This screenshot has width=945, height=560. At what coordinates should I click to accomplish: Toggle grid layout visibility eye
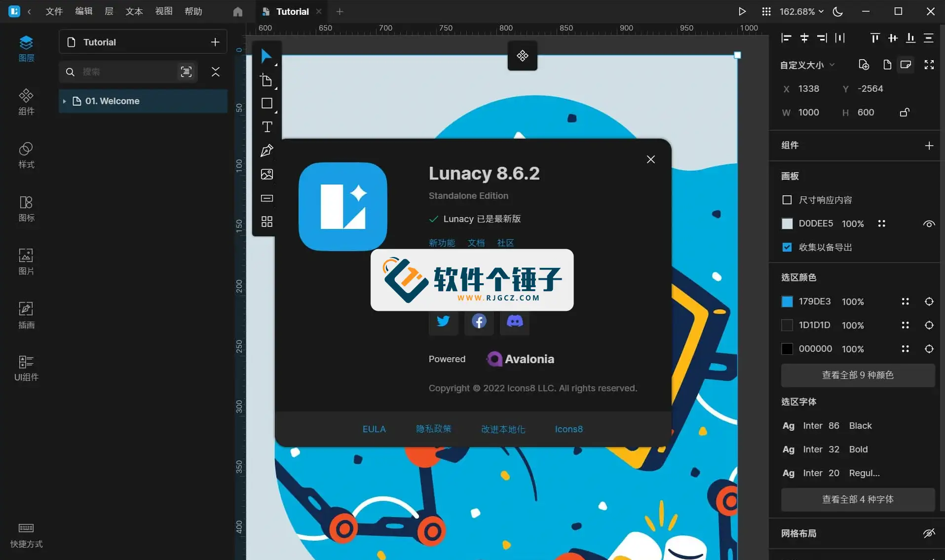929,533
